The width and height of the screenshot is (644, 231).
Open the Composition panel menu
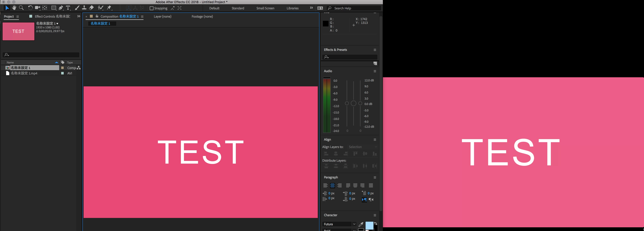pyautogui.click(x=142, y=16)
